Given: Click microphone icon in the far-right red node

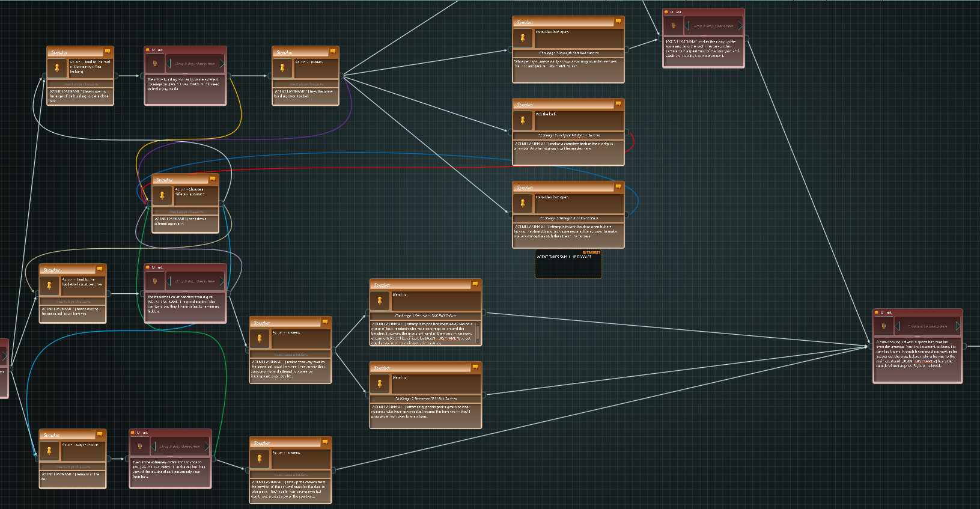Looking at the screenshot, I should tap(884, 326).
